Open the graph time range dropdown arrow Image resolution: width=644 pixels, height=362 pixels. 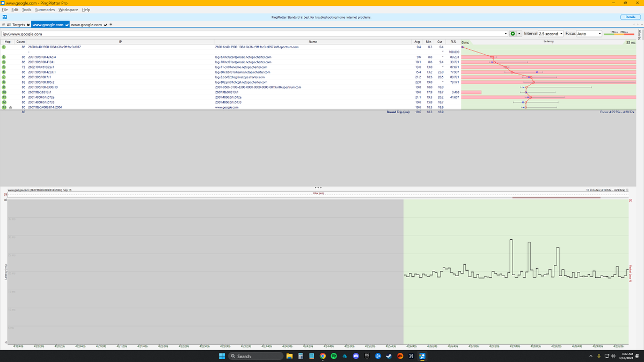pos(627,190)
